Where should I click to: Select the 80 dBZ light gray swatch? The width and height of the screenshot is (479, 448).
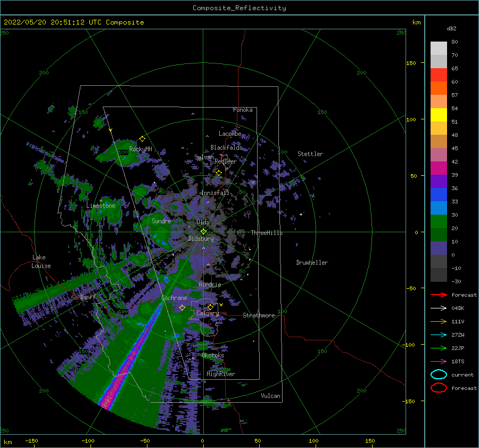[439, 48]
